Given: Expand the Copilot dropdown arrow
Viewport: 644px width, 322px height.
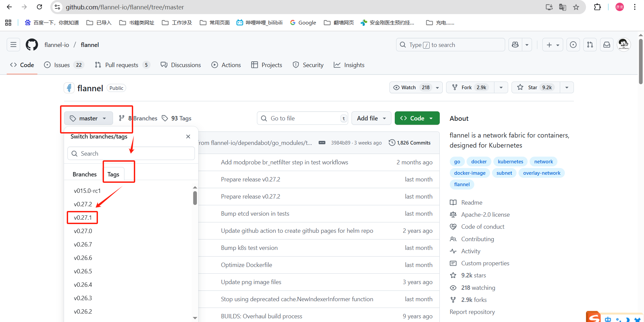Looking at the screenshot, I should pos(527,45).
